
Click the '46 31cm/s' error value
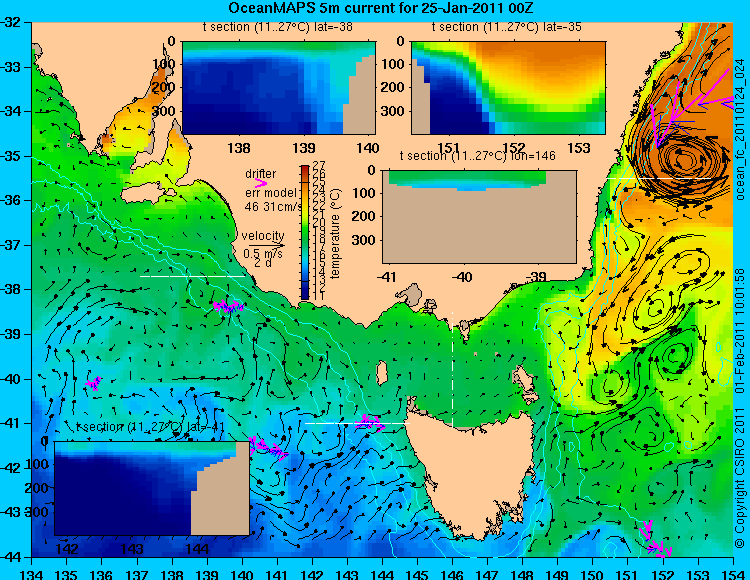pyautogui.click(x=273, y=207)
